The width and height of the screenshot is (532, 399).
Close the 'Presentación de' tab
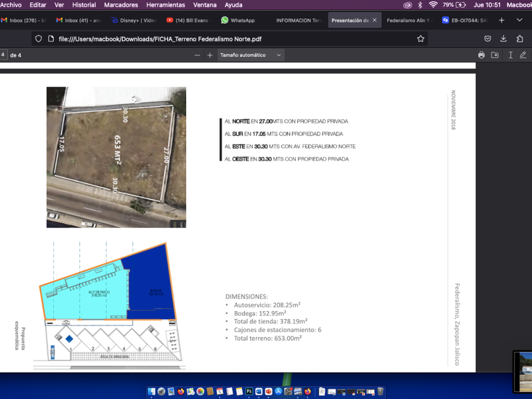pos(374,20)
